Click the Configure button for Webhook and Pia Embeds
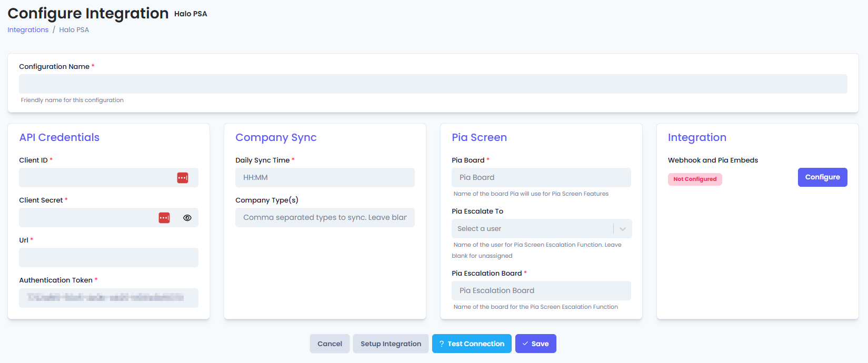Viewport: 868px width, 363px height. tap(822, 177)
